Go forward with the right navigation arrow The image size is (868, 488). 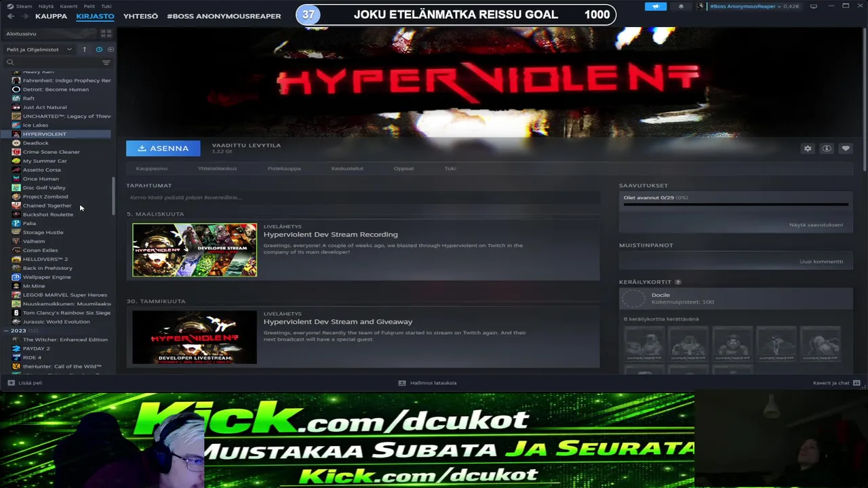[x=24, y=16]
